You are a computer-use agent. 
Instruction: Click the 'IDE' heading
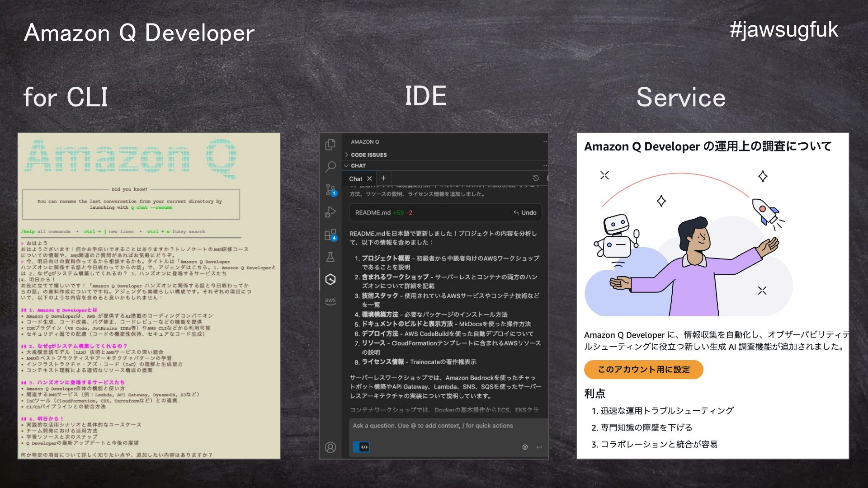(x=425, y=96)
